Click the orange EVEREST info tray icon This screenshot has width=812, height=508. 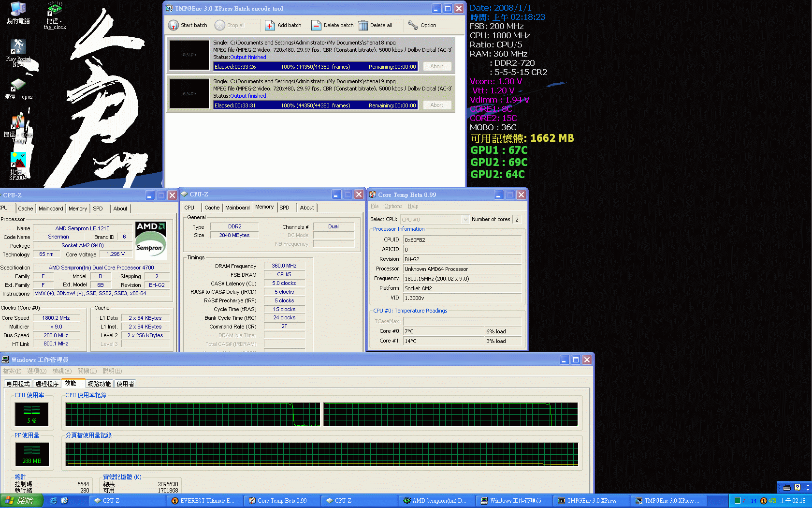tap(764, 501)
